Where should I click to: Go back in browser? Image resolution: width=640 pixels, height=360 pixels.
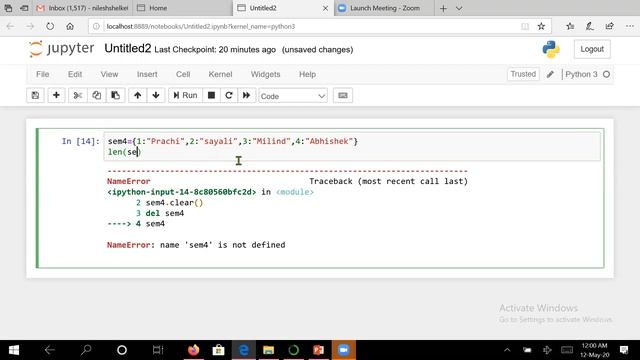click(x=10, y=27)
